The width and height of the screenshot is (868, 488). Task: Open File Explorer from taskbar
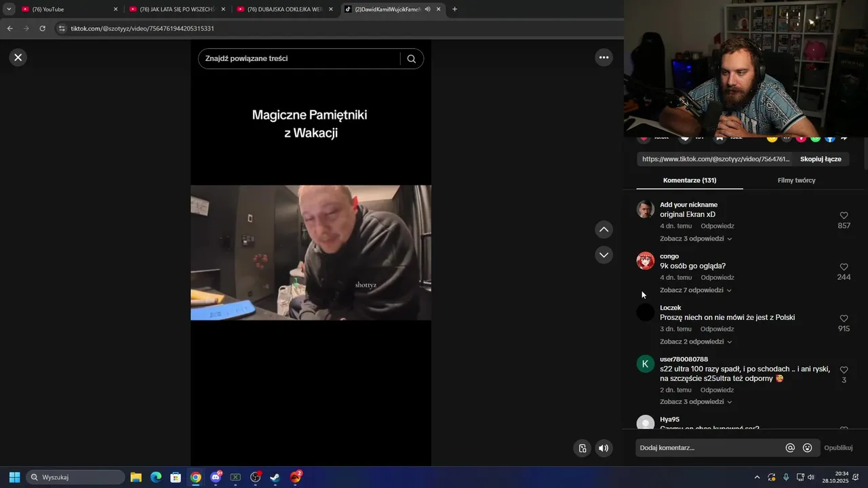pyautogui.click(x=136, y=477)
